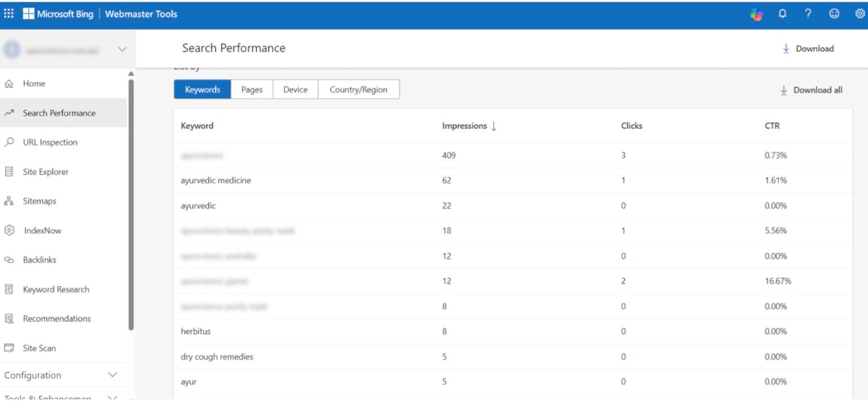
Task: Click the 5.56% CTR value
Action: [776, 230]
